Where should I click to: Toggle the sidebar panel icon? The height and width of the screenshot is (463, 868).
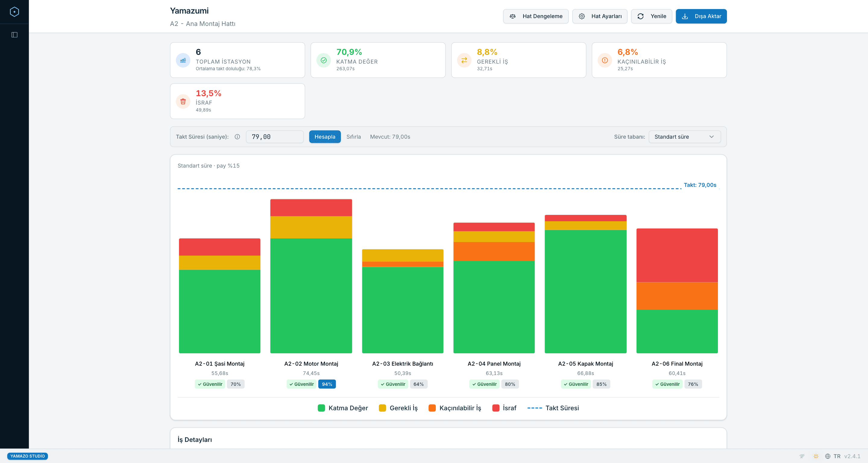[14, 35]
